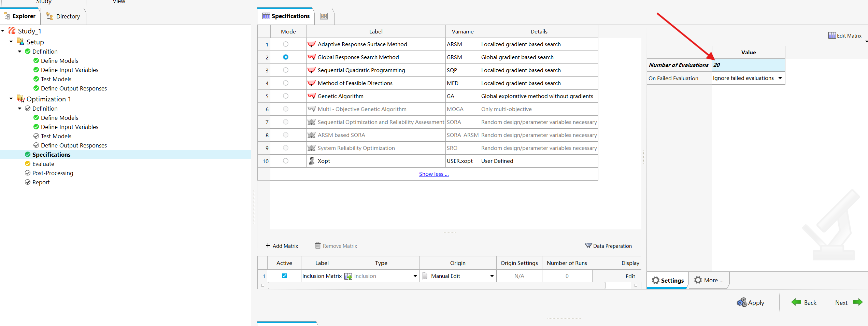Collapse the Study_1 tree node
868x326 pixels.
point(3,31)
